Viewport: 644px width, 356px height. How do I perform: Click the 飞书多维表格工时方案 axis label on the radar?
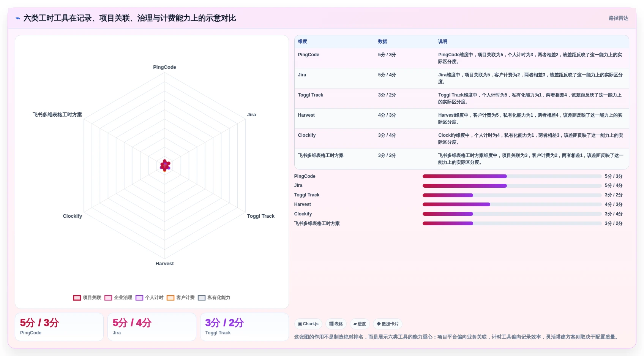click(x=57, y=115)
